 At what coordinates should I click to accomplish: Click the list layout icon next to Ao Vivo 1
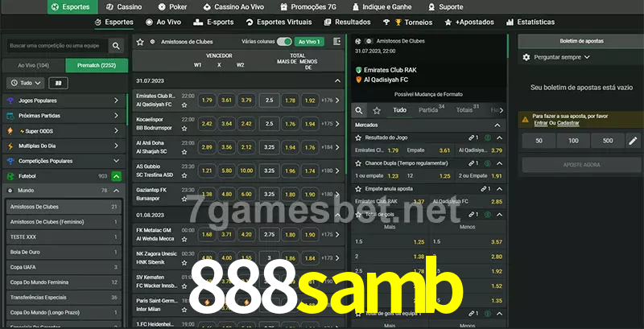tap(336, 42)
